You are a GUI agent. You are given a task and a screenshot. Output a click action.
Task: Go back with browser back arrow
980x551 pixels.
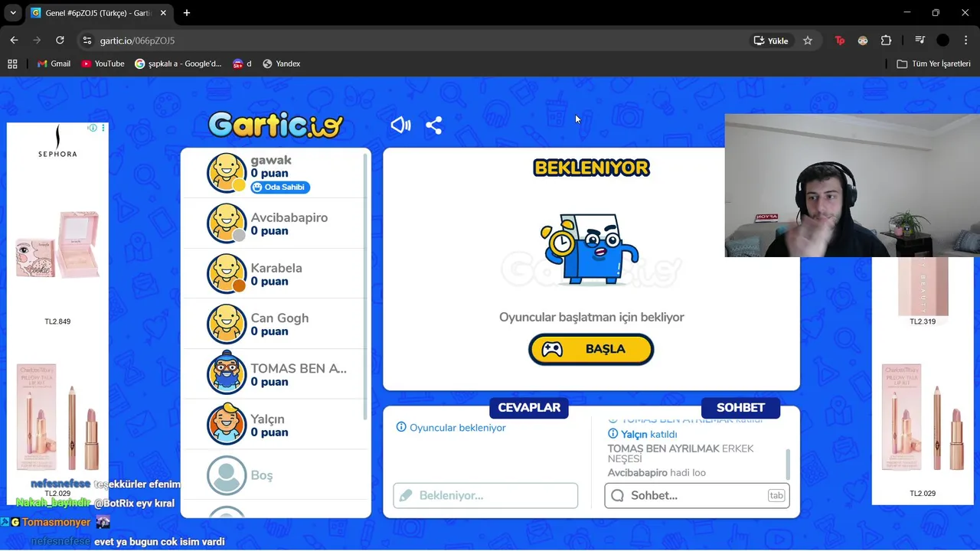coord(14,41)
